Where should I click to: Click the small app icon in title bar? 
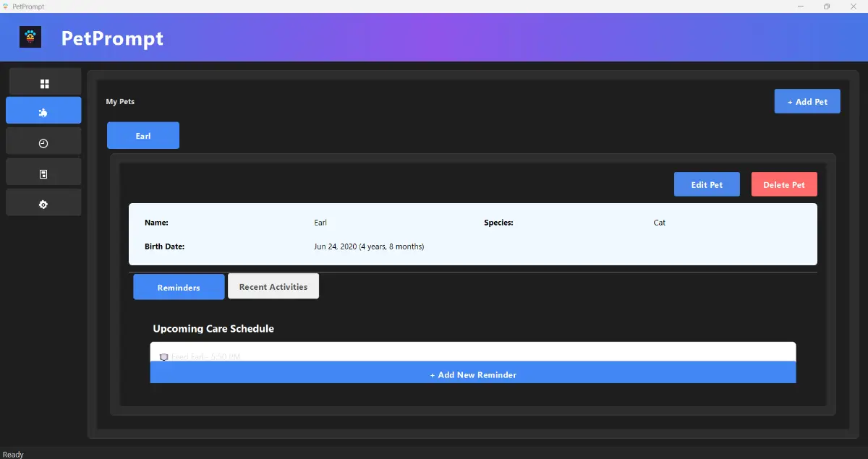click(x=6, y=7)
